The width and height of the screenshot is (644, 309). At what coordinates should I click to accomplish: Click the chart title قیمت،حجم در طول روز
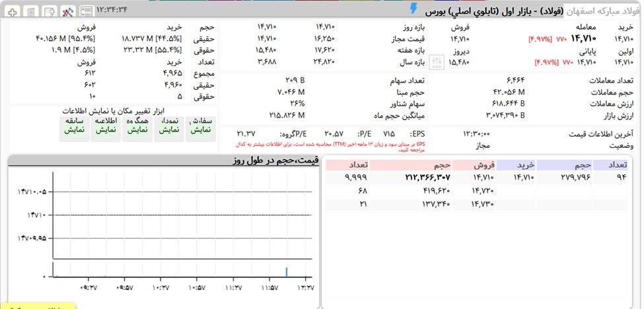coord(275,160)
